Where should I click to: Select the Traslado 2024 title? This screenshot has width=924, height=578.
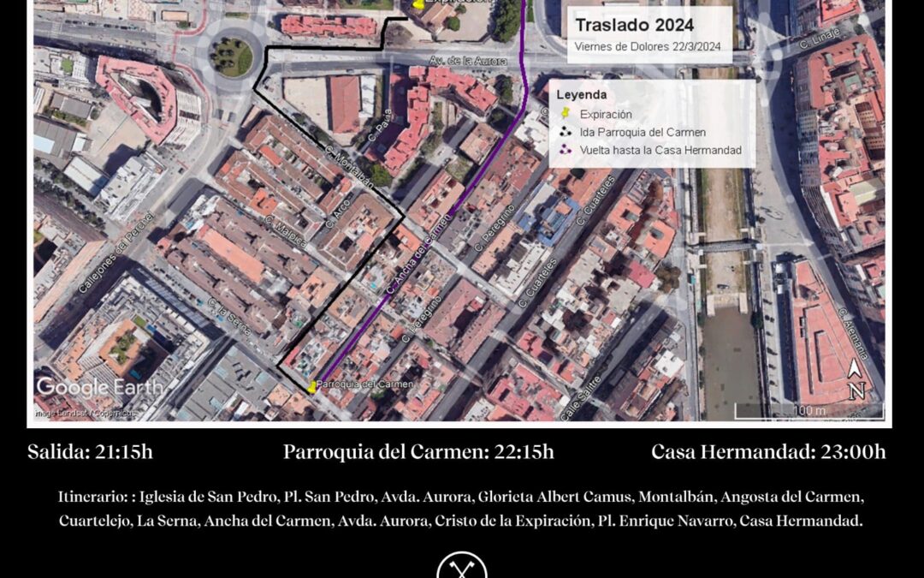(634, 25)
